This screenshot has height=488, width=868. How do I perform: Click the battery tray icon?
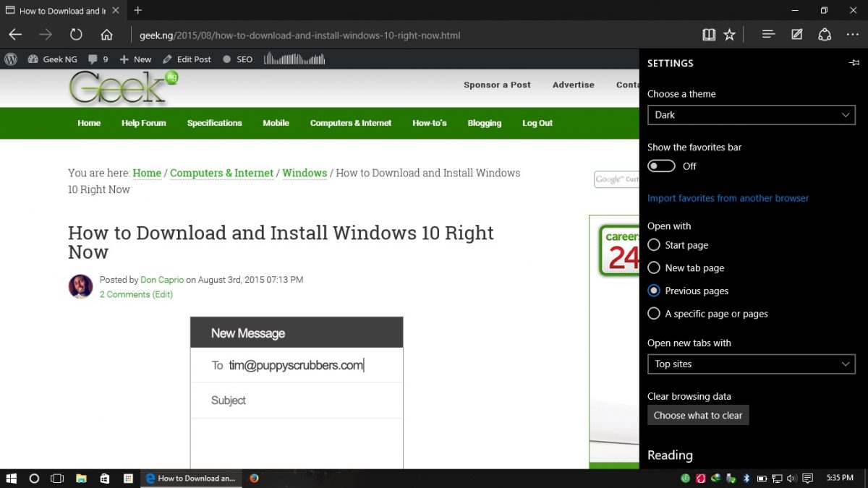761,478
